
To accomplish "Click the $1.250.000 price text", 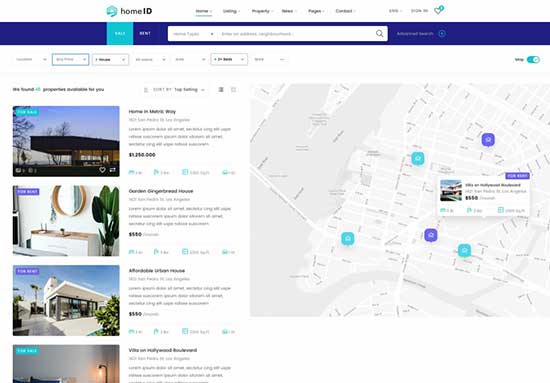I will [x=142, y=155].
